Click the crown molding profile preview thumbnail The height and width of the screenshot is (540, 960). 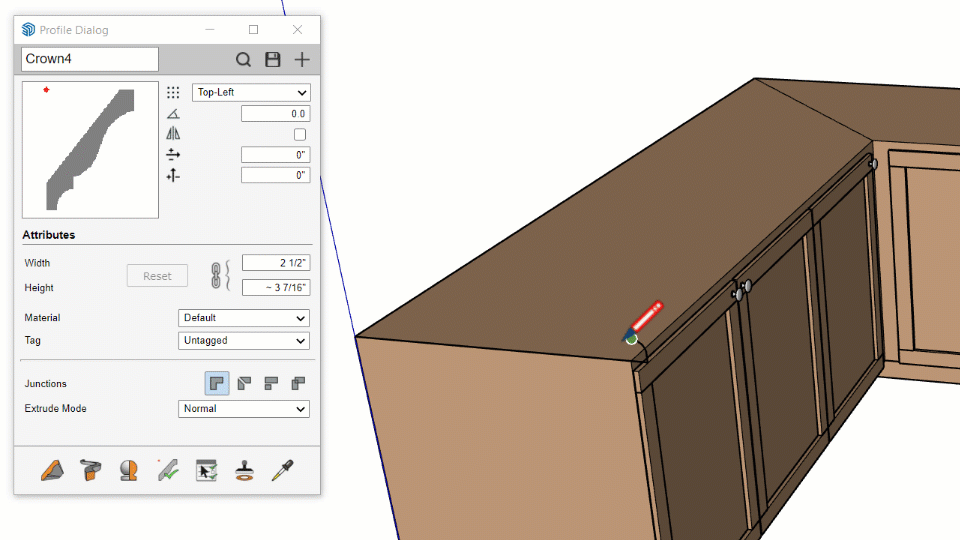coord(90,150)
